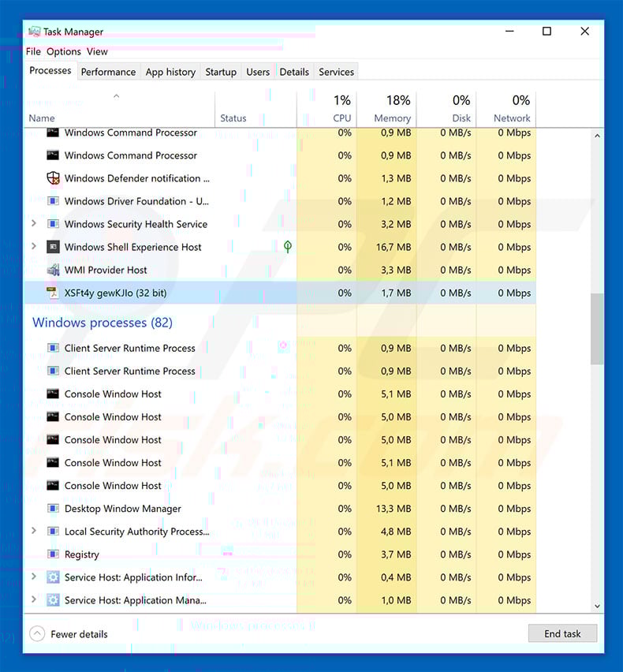Expand Service Host: Application Mana... row
The image size is (623, 672).
tap(34, 599)
